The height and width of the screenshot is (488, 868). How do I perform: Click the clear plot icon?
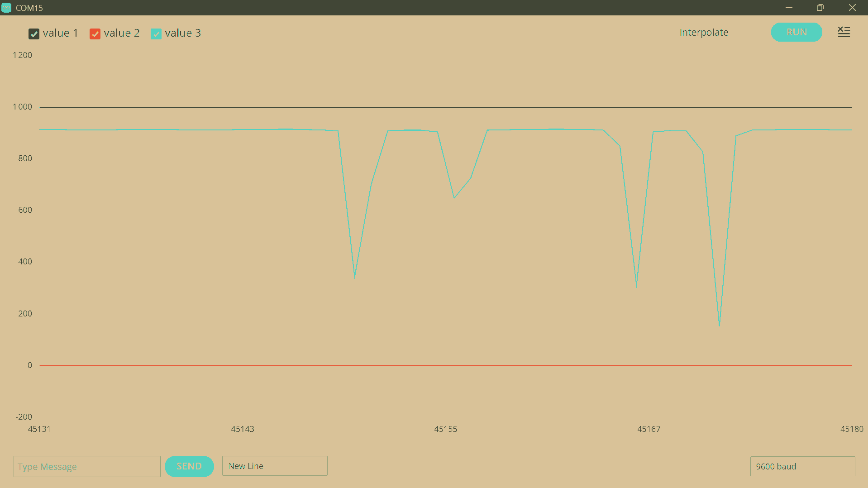point(844,32)
